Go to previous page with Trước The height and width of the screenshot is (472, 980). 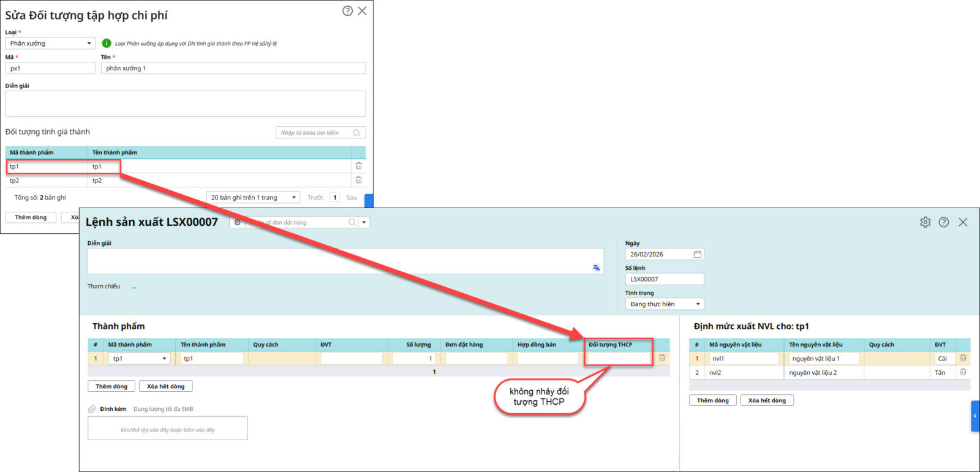[315, 197]
